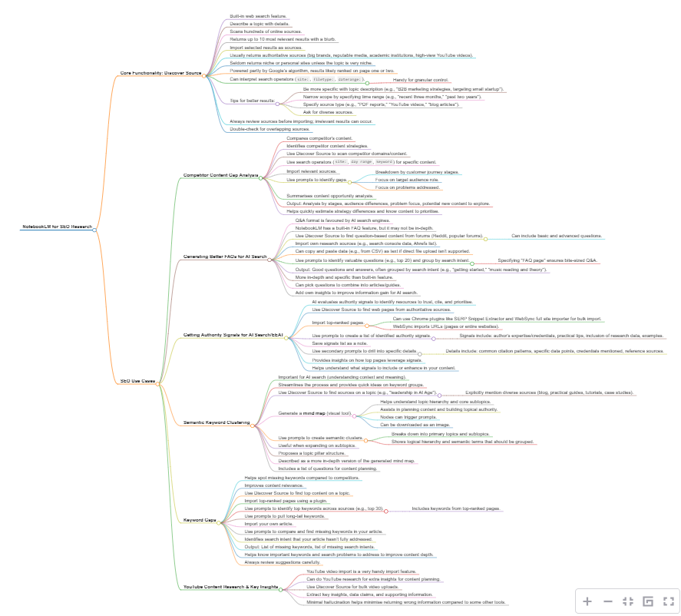
Task: Select 'Can include basic and advanced questions.' node
Action: [x=557, y=236]
